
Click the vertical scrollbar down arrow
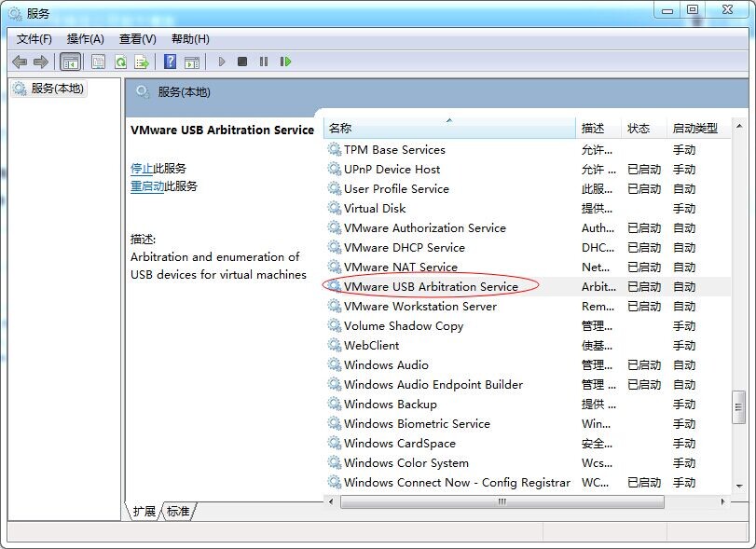(739, 487)
